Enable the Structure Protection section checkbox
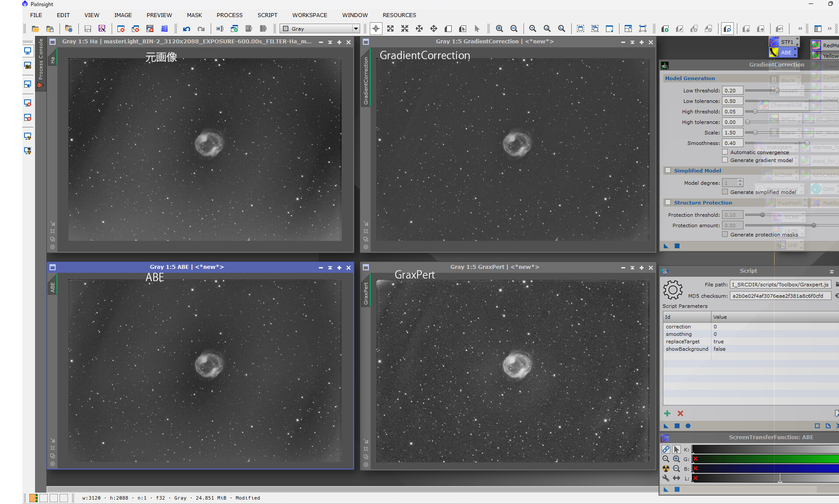The width and height of the screenshot is (839, 504). coord(668,202)
